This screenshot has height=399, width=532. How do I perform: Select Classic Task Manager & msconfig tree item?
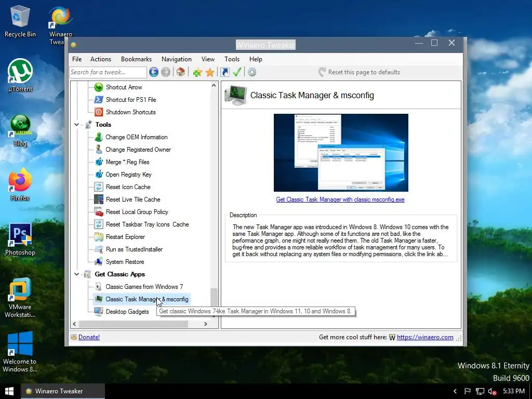[x=147, y=299]
